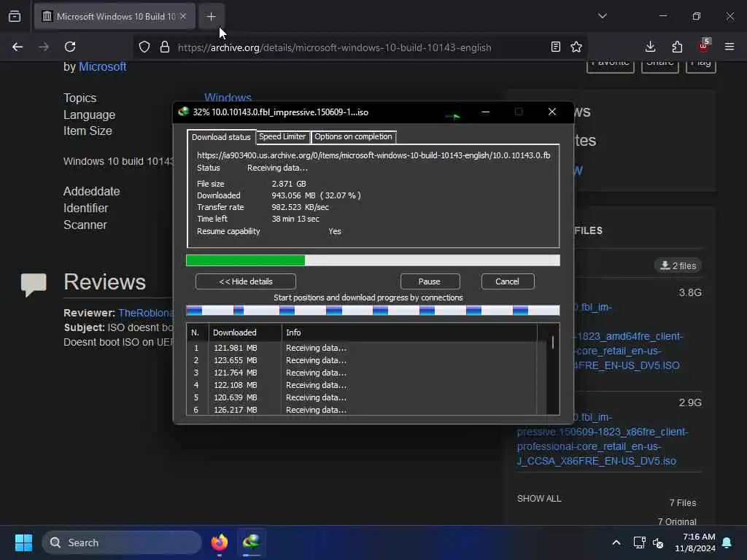Screen dimensions: 747x560
Task: Open the extensions puzzle icon
Action: [677, 47]
